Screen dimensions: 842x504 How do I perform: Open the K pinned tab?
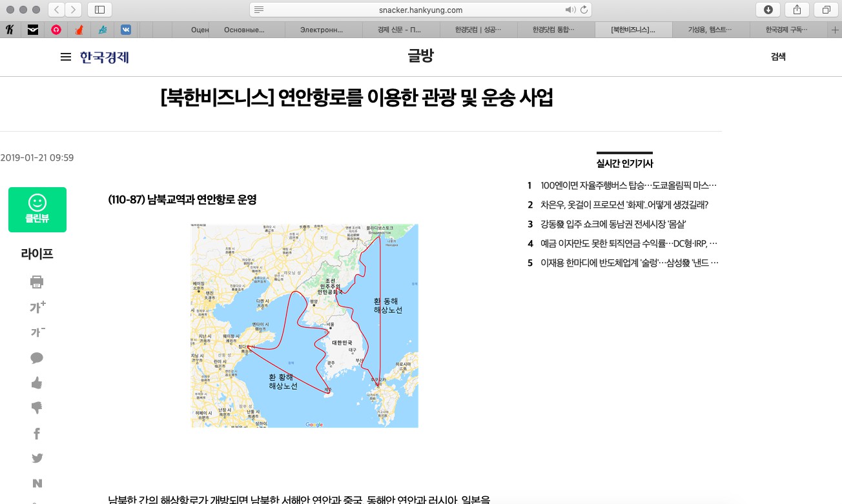(10, 30)
